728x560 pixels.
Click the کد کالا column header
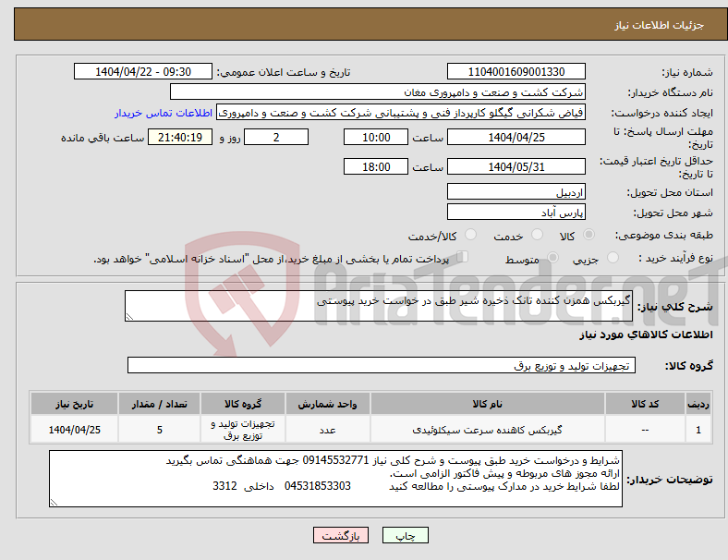[645, 404]
